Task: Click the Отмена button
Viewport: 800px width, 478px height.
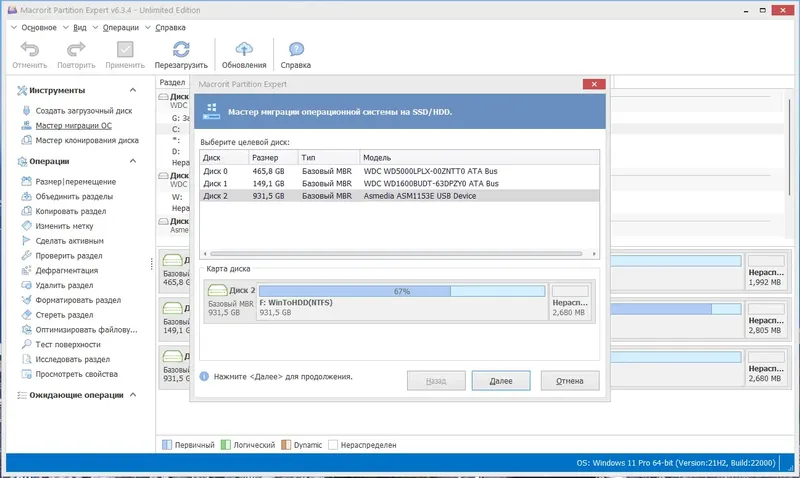Action: (x=570, y=381)
